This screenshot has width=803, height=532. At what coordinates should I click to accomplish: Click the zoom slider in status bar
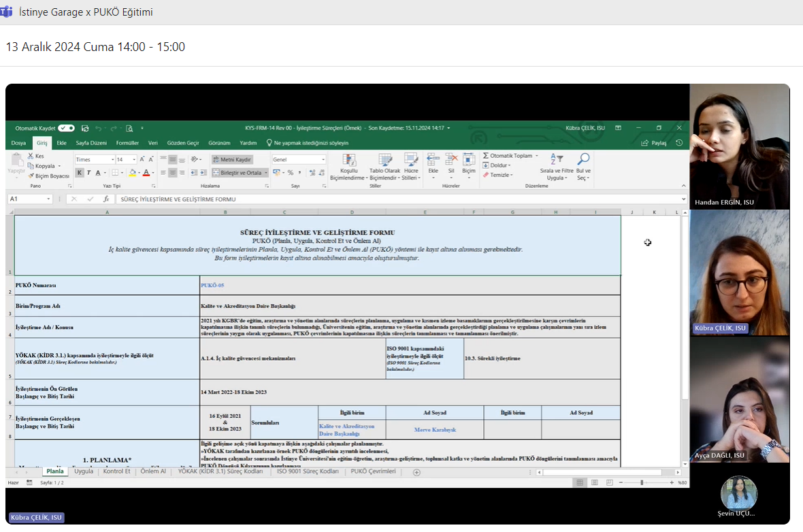[642, 482]
